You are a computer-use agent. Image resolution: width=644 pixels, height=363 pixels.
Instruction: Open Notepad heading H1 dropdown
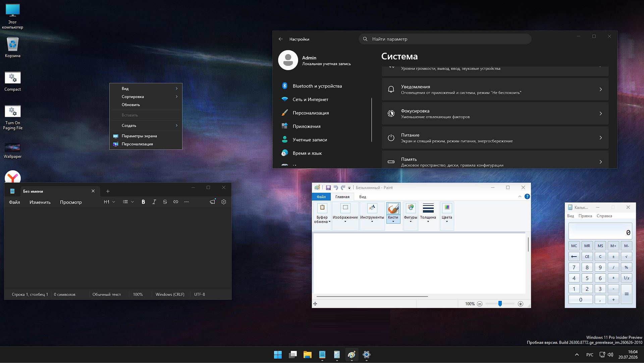point(109,202)
